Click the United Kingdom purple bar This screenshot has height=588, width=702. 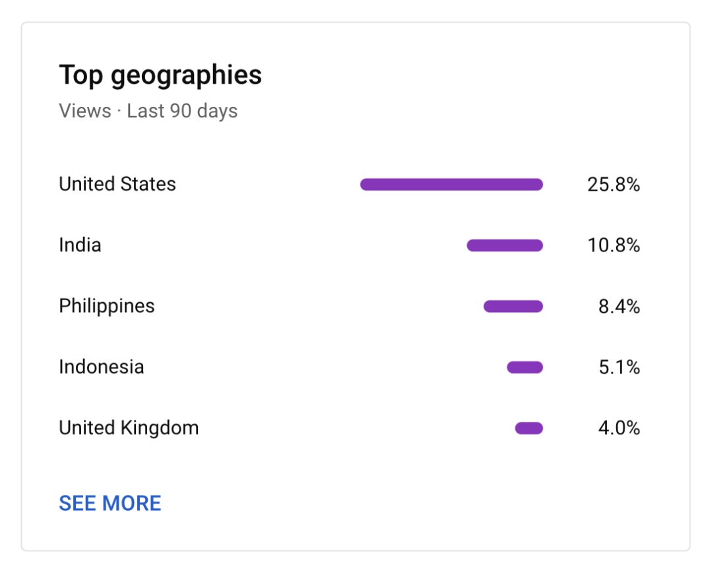[528, 428]
